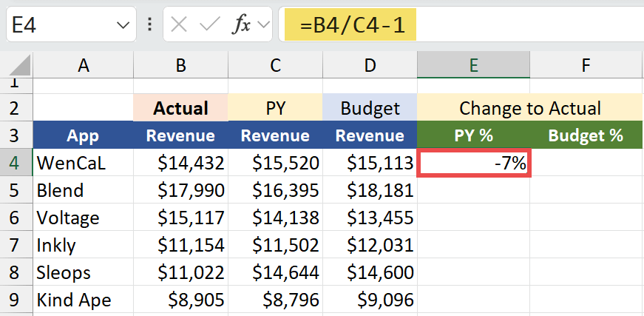Select row 4 header
This screenshot has width=644, height=316.
(x=16, y=164)
